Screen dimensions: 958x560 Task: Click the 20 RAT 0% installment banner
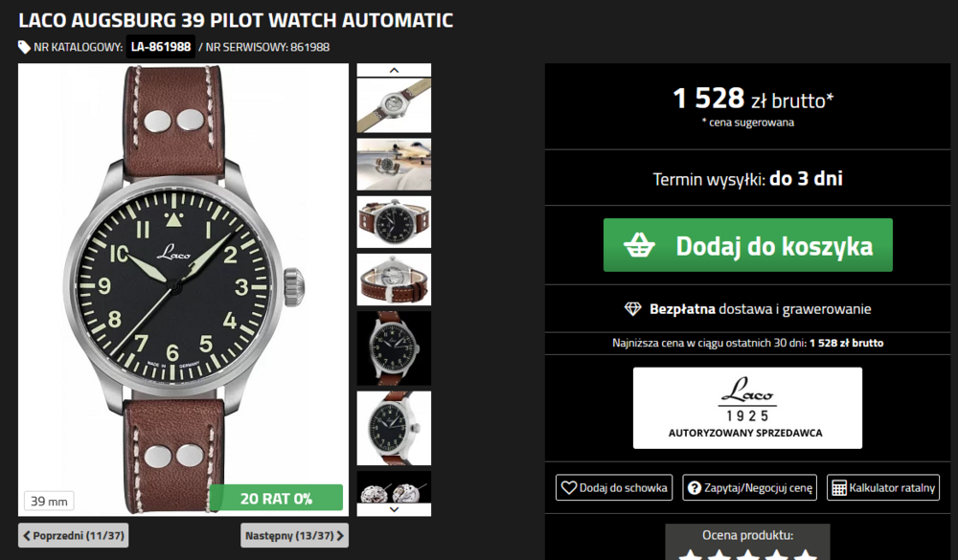[x=276, y=498]
